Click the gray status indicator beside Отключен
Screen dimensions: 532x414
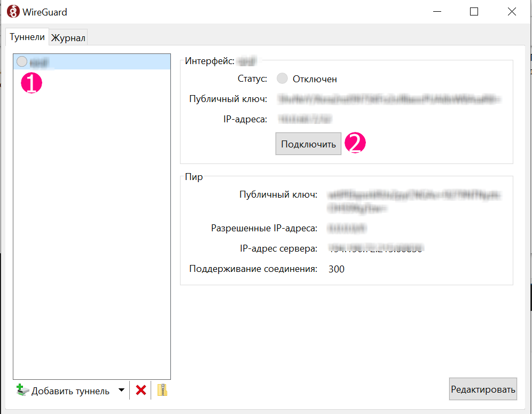point(282,79)
